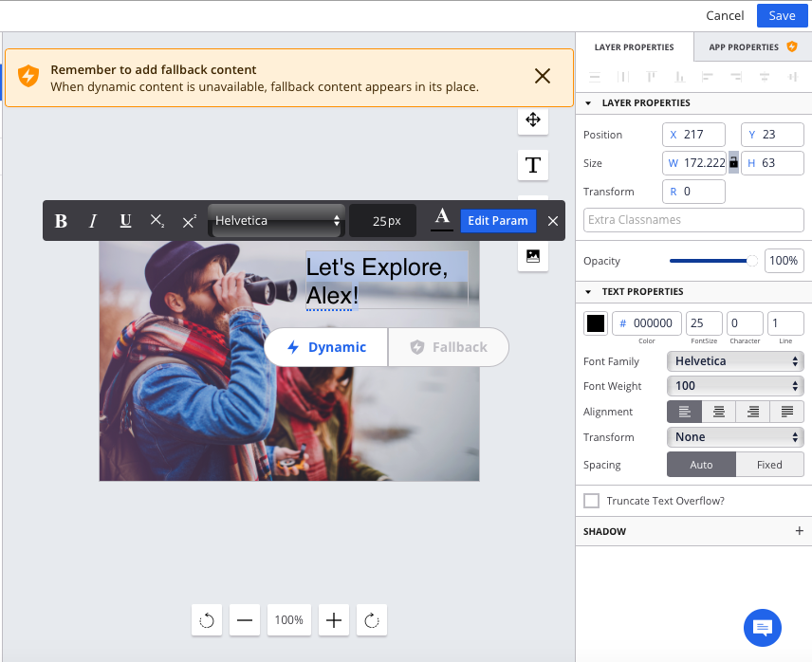Open the text Transform dropdown set to None
This screenshot has height=662, width=812.
(x=735, y=436)
